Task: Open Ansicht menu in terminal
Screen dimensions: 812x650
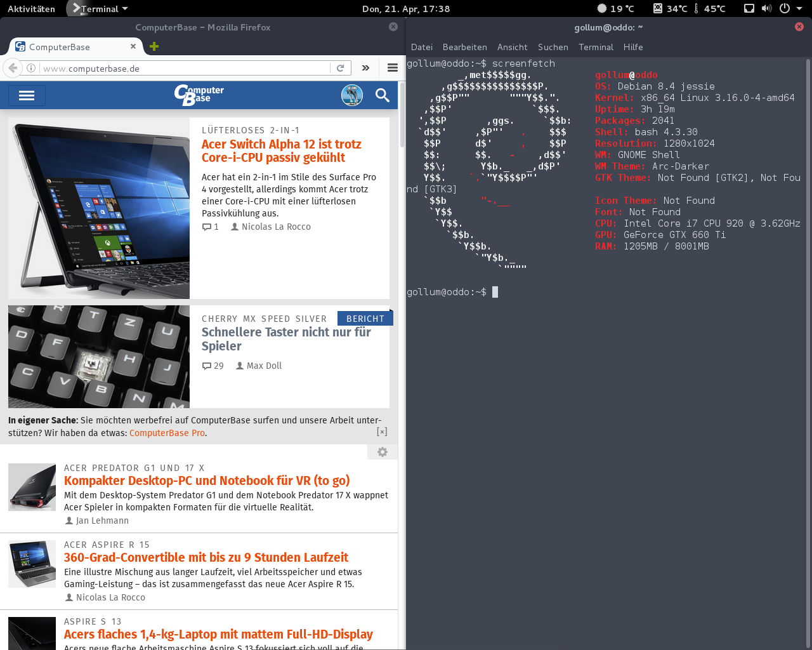Action: point(513,47)
